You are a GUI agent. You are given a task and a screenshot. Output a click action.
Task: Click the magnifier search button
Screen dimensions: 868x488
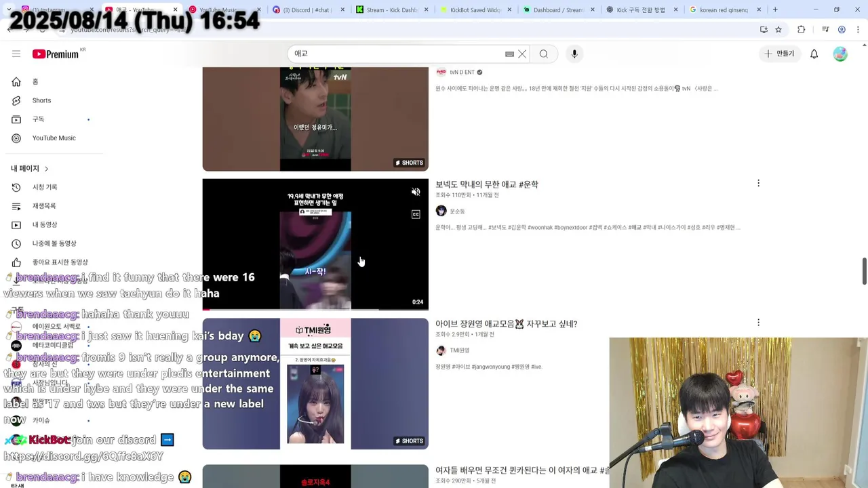coord(544,54)
